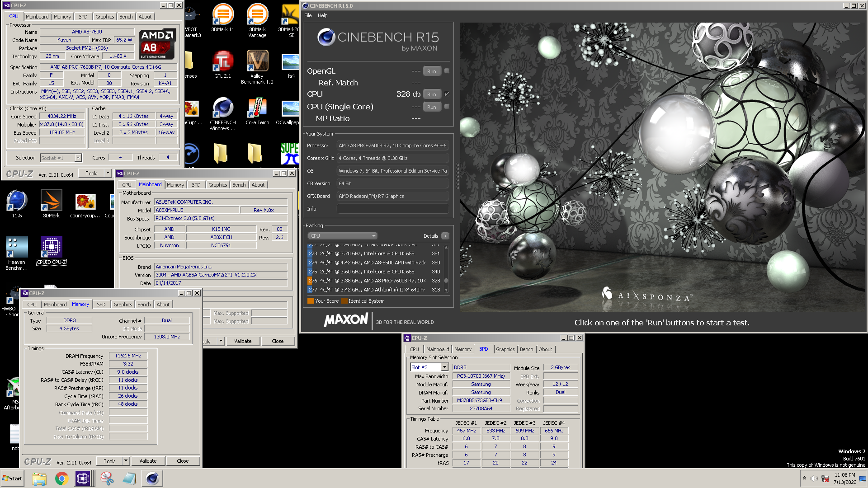Open the SPD tab in Memory CPU-Z window
The image size is (868, 488).
(x=101, y=305)
